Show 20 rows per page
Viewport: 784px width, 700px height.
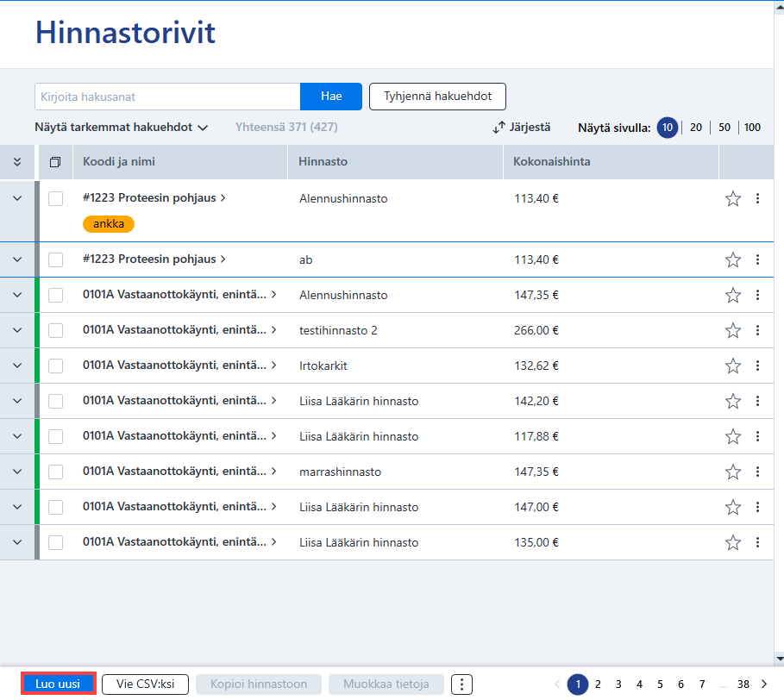point(695,128)
